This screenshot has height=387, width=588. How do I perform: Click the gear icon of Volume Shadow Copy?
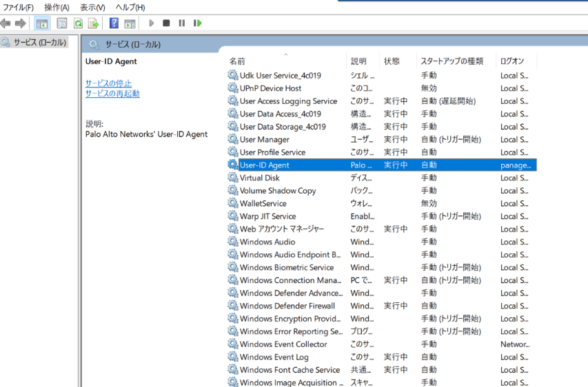pos(233,190)
